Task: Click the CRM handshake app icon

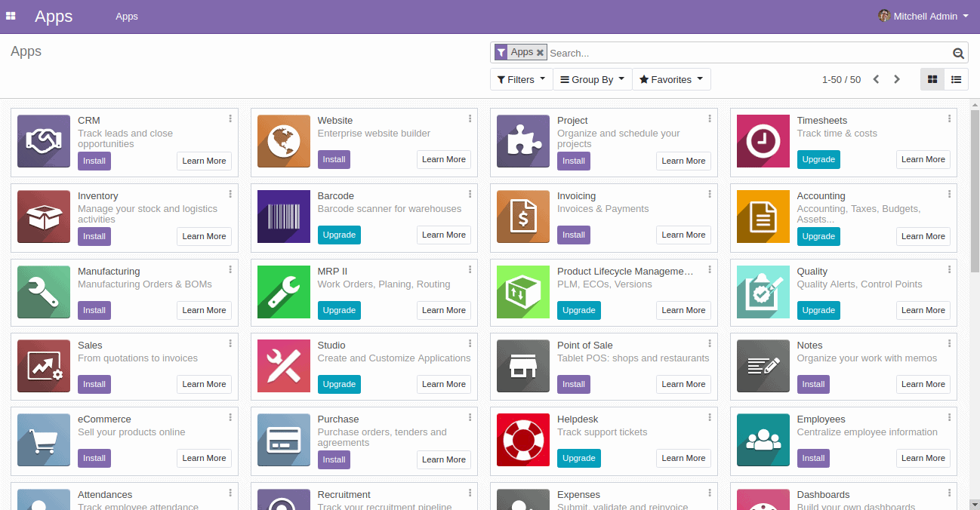Action: click(43, 141)
